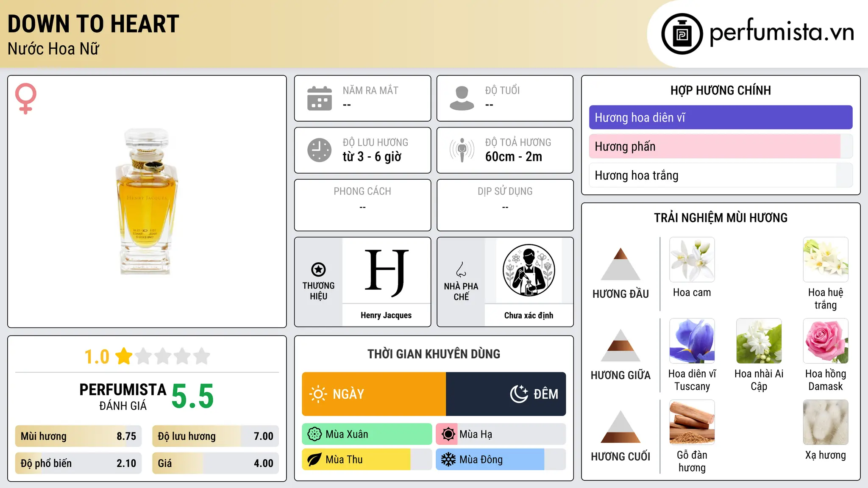Select the Hương hoa trắng accord bar

coord(721,175)
